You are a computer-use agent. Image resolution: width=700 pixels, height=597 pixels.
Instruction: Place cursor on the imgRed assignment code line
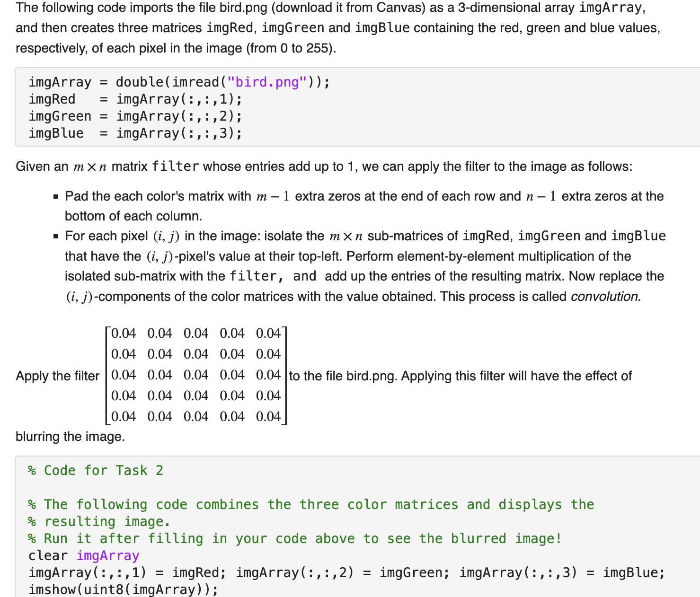pyautogui.click(x=135, y=99)
